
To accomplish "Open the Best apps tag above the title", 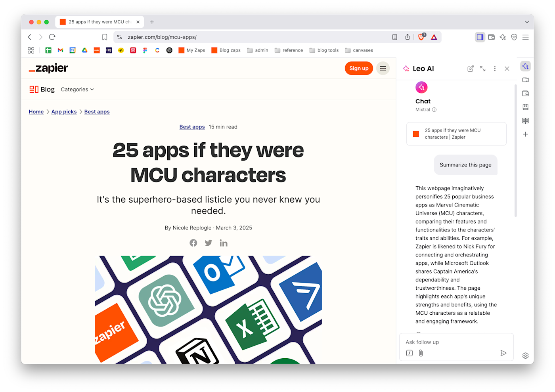I will click(192, 127).
